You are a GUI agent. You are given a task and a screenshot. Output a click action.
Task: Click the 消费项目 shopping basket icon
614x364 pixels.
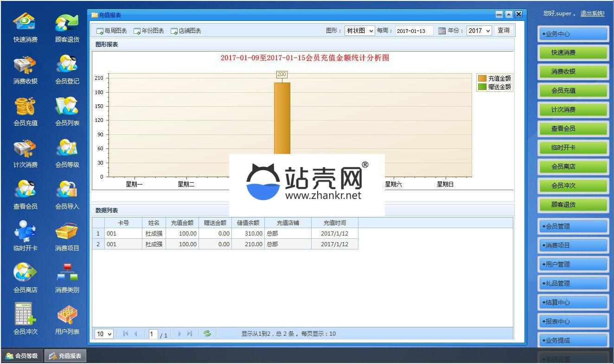click(67, 233)
